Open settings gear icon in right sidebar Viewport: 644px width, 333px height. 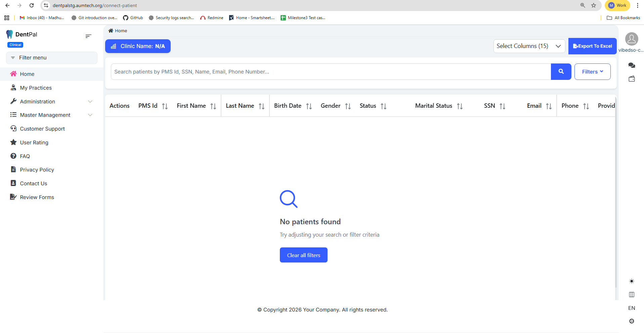click(x=632, y=321)
